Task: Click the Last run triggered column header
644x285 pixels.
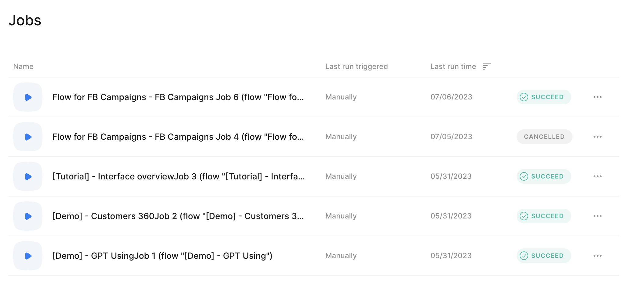Action: (x=356, y=67)
